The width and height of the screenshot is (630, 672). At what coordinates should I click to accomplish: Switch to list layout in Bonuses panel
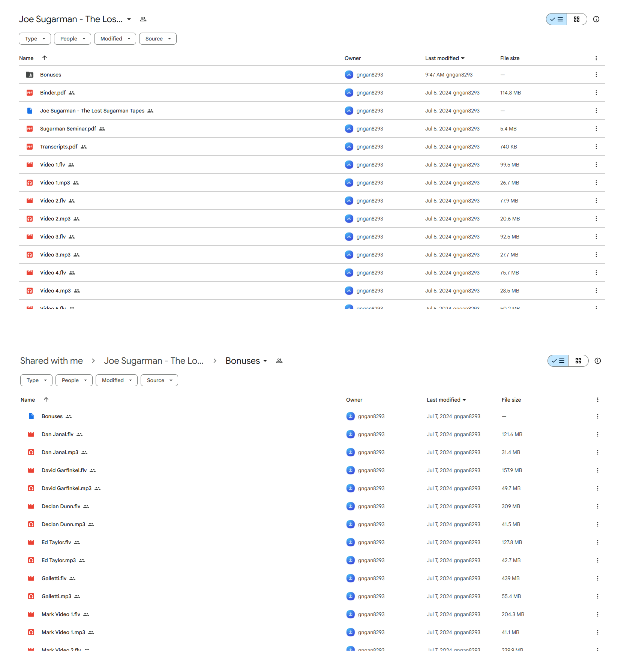558,361
